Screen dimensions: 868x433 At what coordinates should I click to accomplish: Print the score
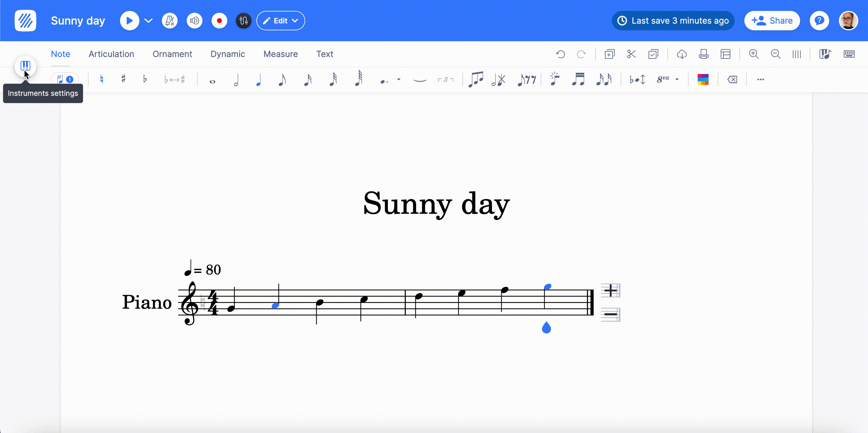pos(703,54)
